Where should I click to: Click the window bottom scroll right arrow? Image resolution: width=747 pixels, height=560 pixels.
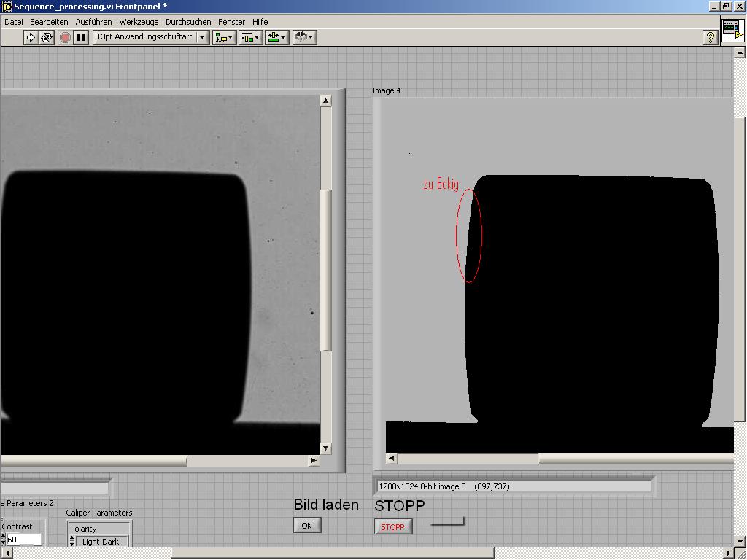point(729,553)
